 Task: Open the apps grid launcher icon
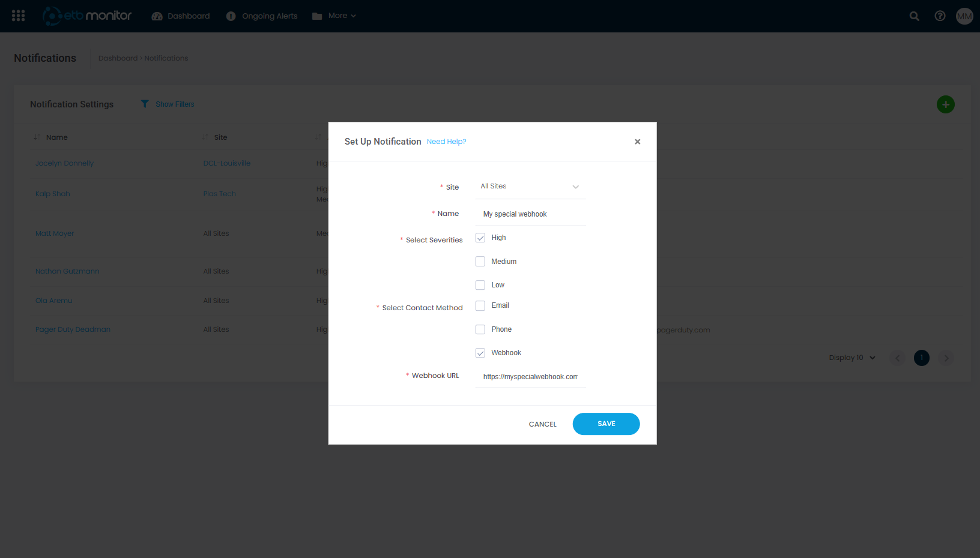(x=18, y=16)
